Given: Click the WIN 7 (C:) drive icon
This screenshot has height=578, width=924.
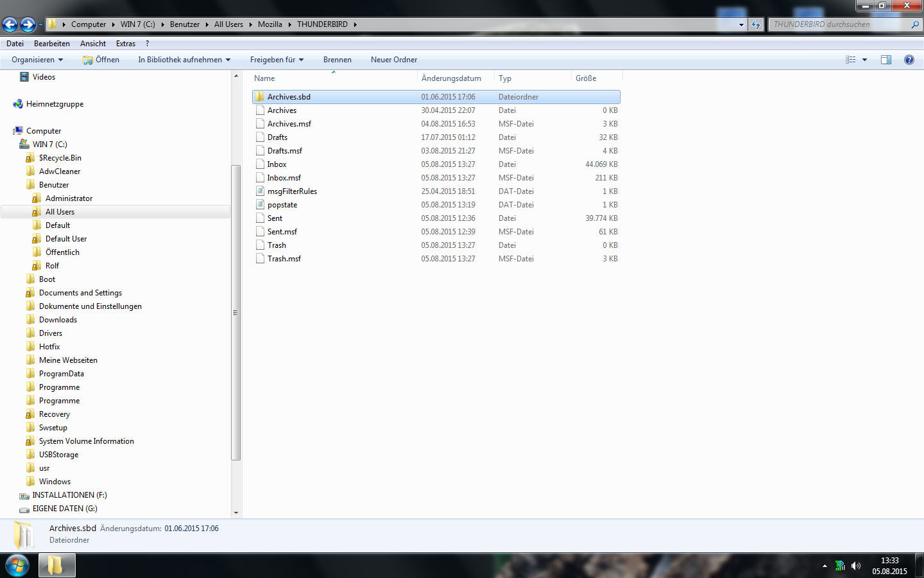Looking at the screenshot, I should (x=24, y=144).
